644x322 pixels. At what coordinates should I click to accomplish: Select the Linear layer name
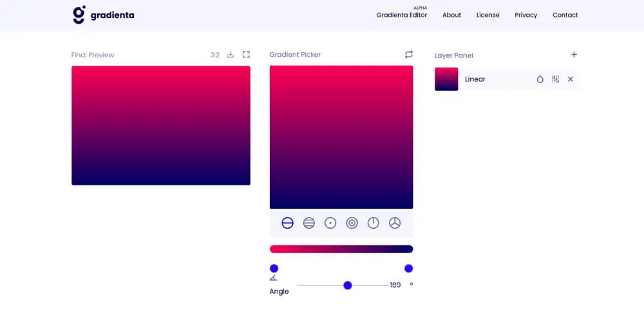click(x=475, y=79)
